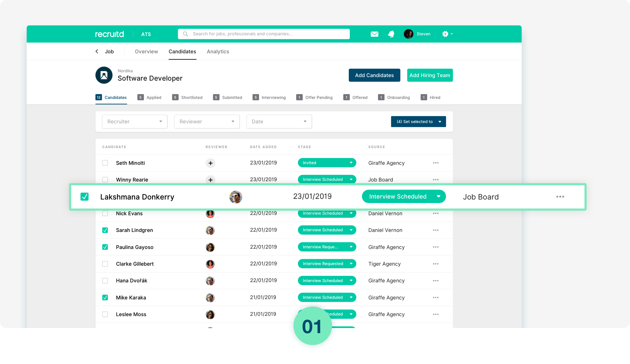
Task: Uncheck Sarah Lindgren checkbox
Action: 105,230
